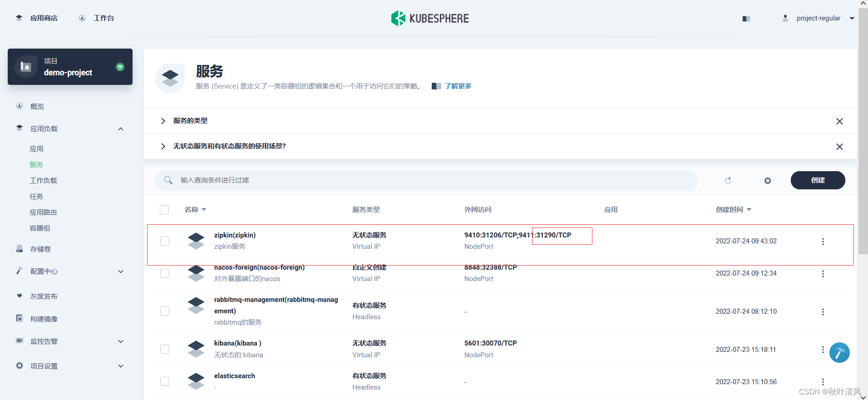Click the scrollbar up arrow
Image resolution: width=868 pixels, height=400 pixels.
[863, 3]
